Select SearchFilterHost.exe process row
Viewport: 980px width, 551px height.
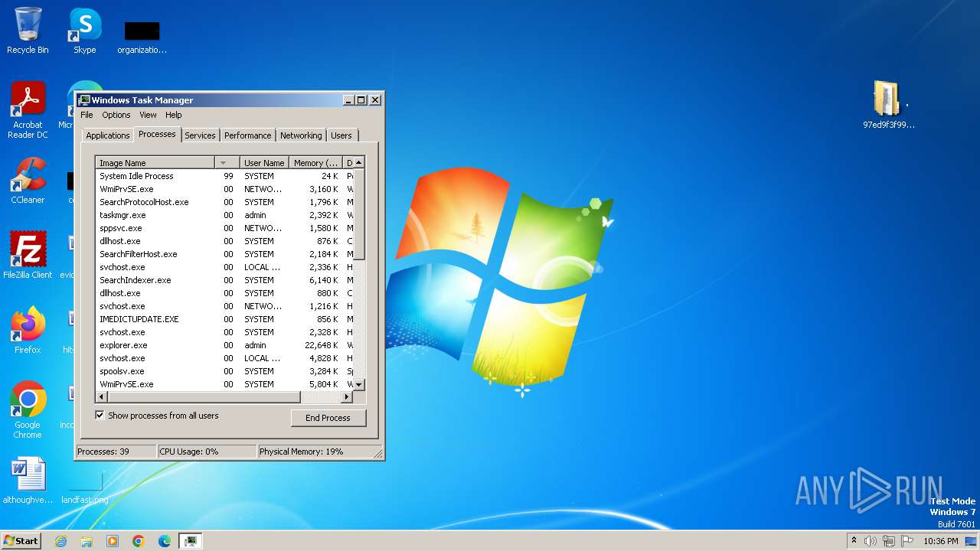[x=224, y=254]
